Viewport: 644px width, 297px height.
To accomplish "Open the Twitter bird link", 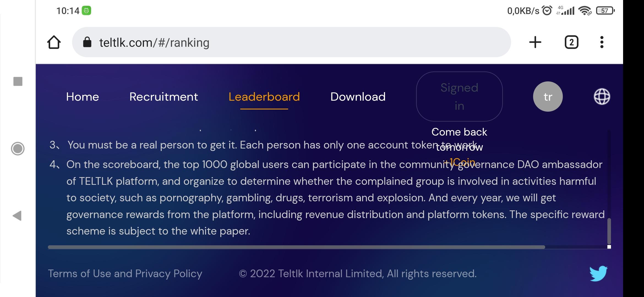I will 598,273.
